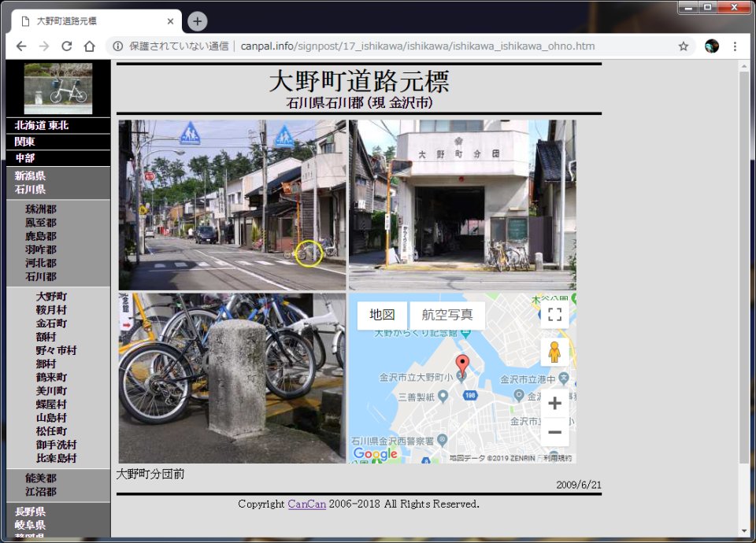This screenshot has height=543, width=756.
Task: Open 岐阜県 in the sidebar
Action: (30, 525)
